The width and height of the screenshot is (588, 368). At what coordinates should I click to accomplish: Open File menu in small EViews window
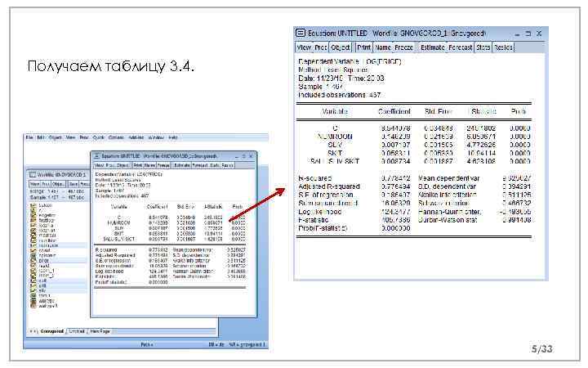coord(29,137)
